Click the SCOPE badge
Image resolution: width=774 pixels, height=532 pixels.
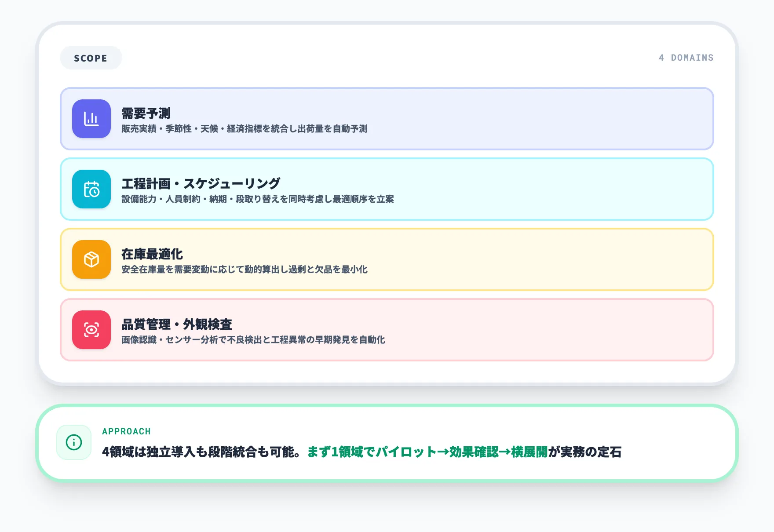91,58
